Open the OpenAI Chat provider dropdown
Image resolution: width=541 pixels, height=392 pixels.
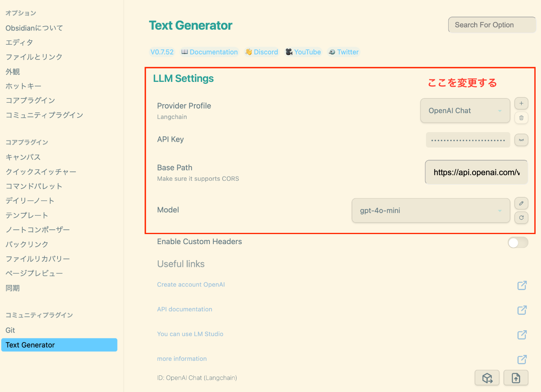pos(465,111)
